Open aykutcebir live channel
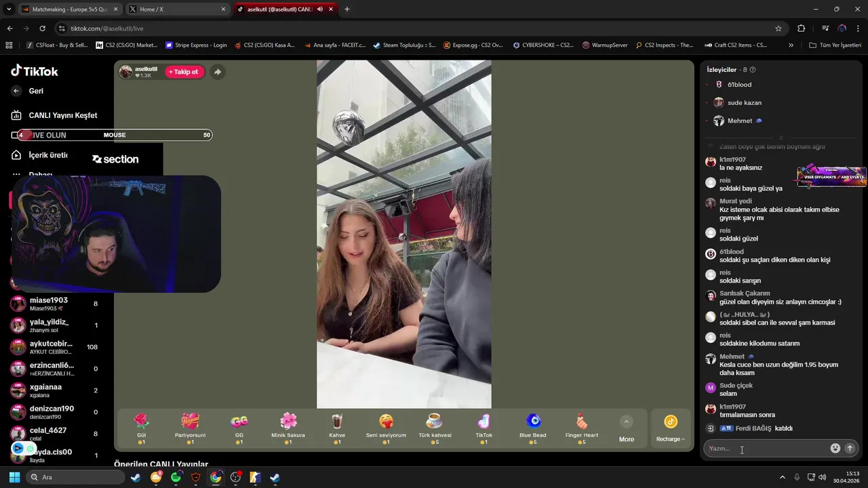Screen dimensions: 868x488 [54, 347]
